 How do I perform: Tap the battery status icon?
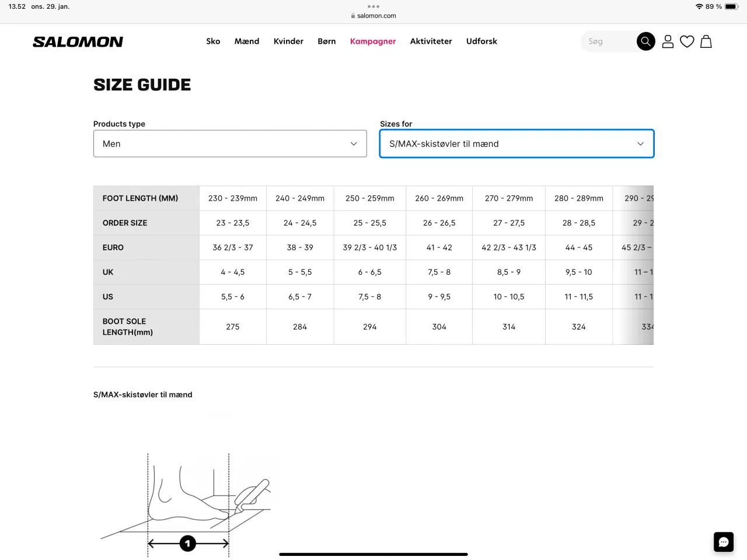732,6
